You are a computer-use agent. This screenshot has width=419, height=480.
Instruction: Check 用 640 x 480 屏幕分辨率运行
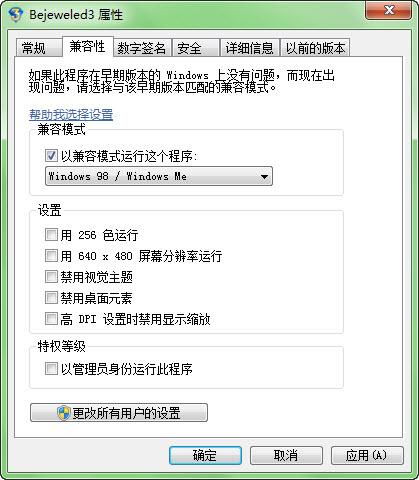coord(51,256)
